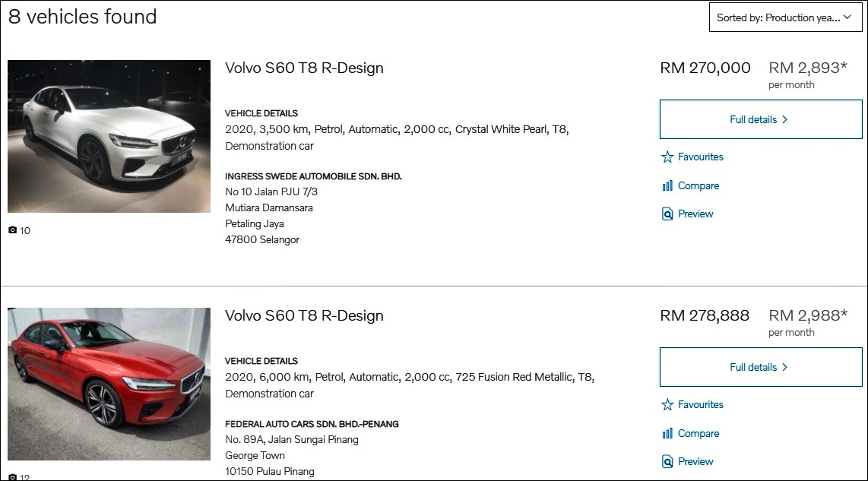Viewport: 868px width, 481px height.
Task: Open white Volvo S60 photo thumbnail
Action: (109, 136)
